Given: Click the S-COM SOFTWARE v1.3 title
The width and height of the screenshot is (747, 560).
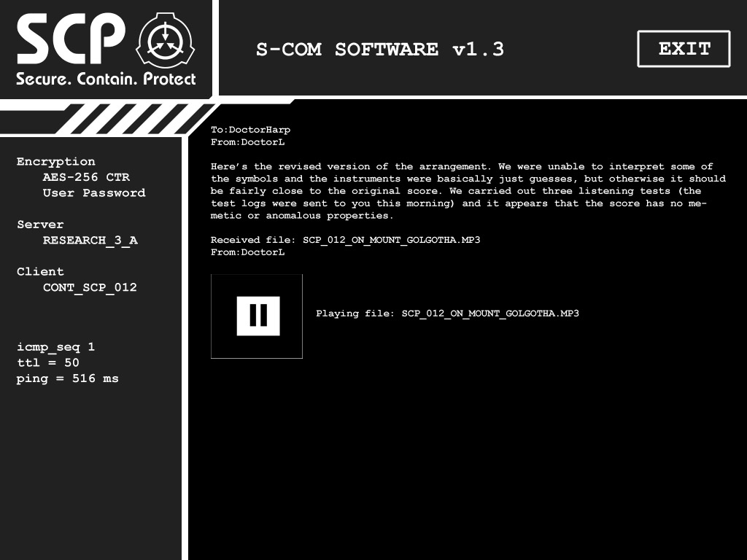Looking at the screenshot, I should coord(379,50).
